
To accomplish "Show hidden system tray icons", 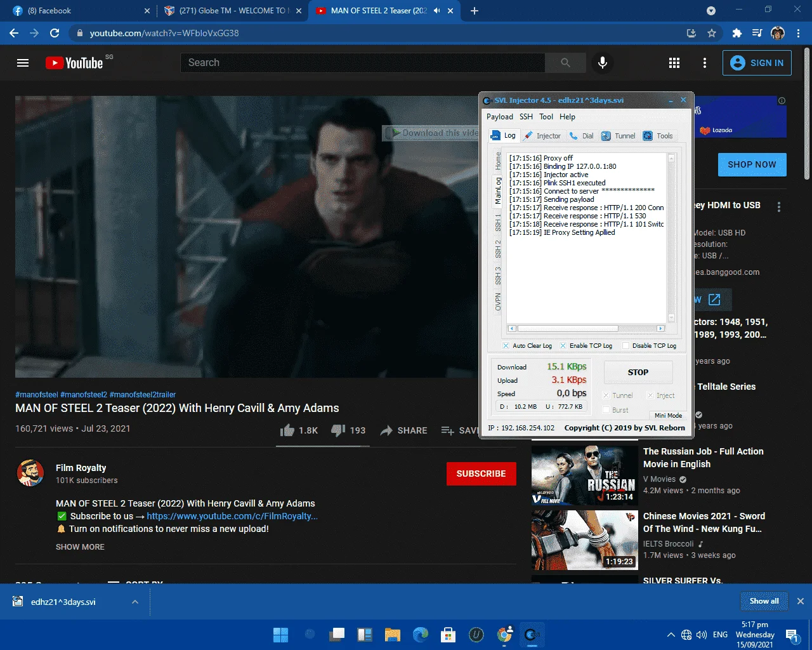I will click(x=671, y=635).
